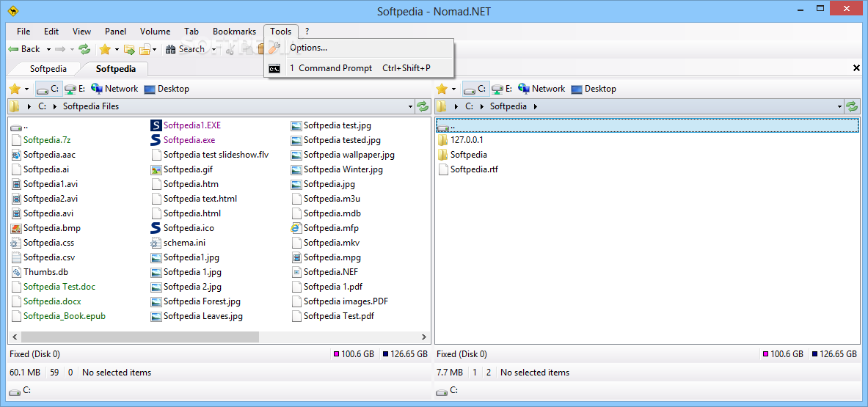
Task: Select the Softpedia_Book.epub file
Action: pyautogui.click(x=58, y=316)
